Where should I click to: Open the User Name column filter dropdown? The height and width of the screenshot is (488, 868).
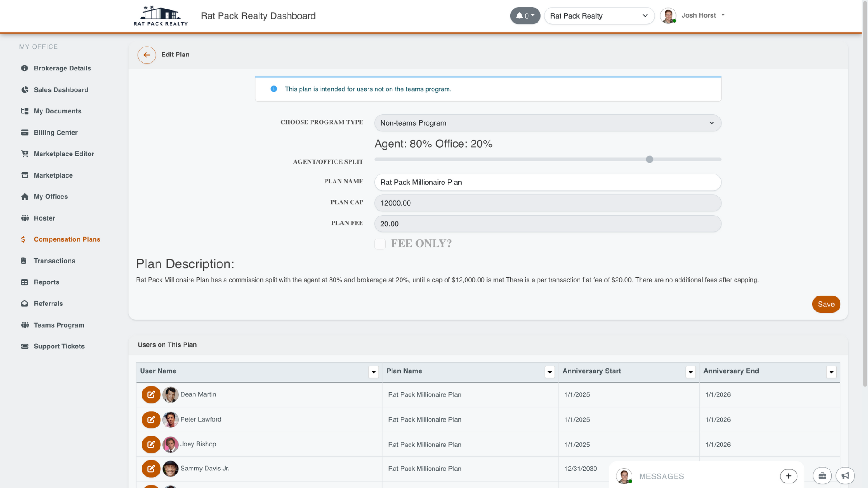point(373,372)
